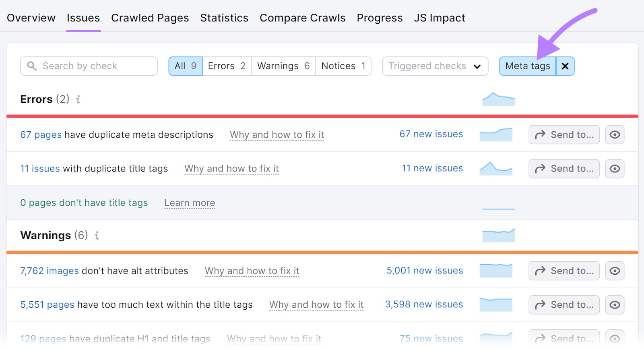Open fix help for duplicate title tags
The width and height of the screenshot is (644, 350).
(232, 168)
